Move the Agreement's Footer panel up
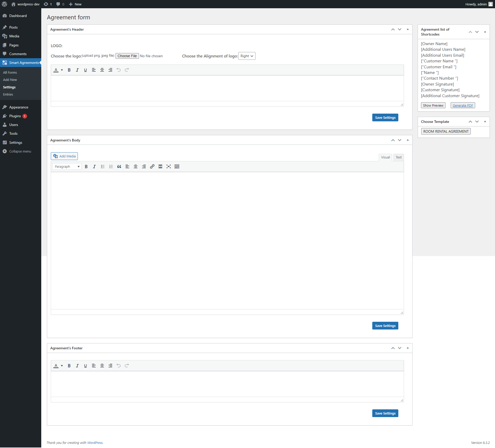Viewport: 495px width, 448px height. click(393, 348)
